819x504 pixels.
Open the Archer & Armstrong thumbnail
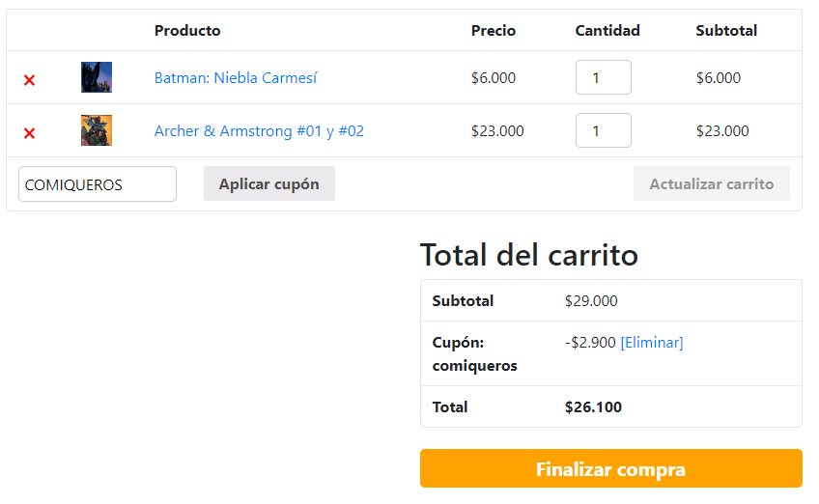(97, 130)
